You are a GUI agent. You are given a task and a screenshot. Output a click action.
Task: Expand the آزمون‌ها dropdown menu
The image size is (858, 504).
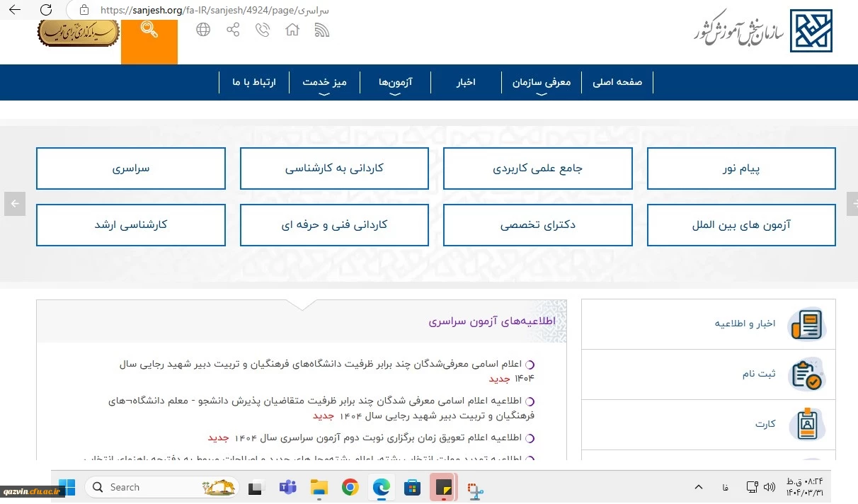pyautogui.click(x=395, y=83)
